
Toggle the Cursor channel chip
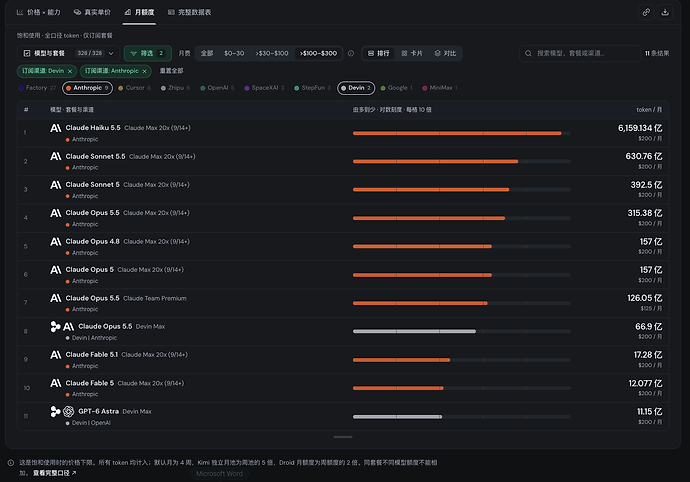[134, 88]
